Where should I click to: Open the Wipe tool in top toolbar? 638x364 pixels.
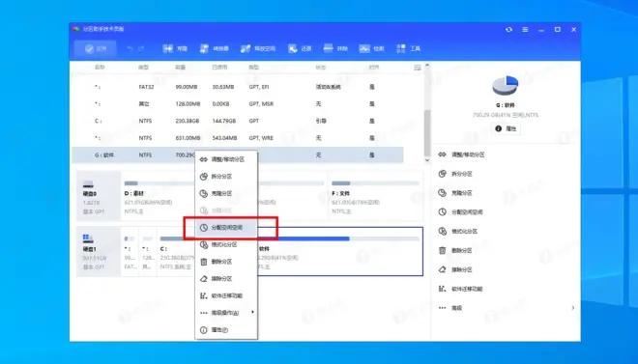[335, 48]
